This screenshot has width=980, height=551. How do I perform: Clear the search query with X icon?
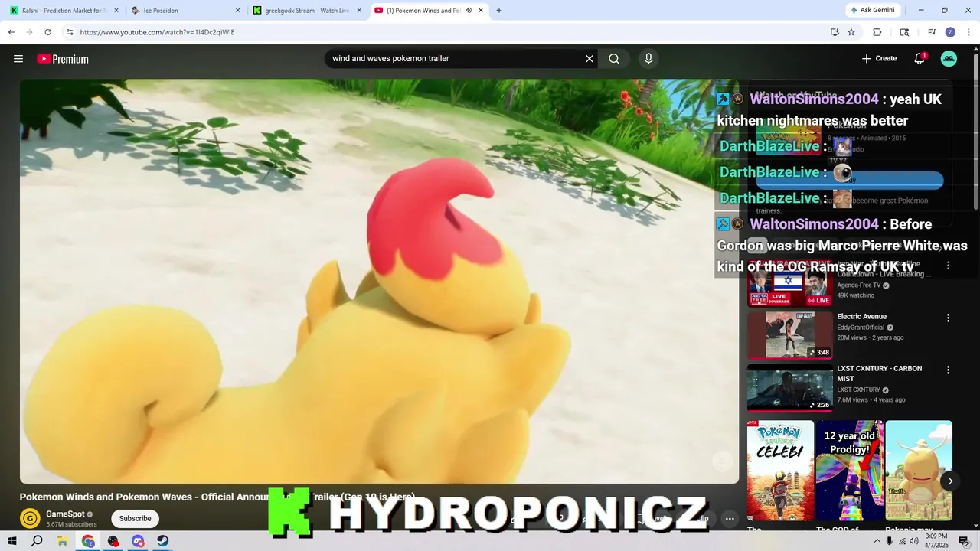click(x=590, y=59)
